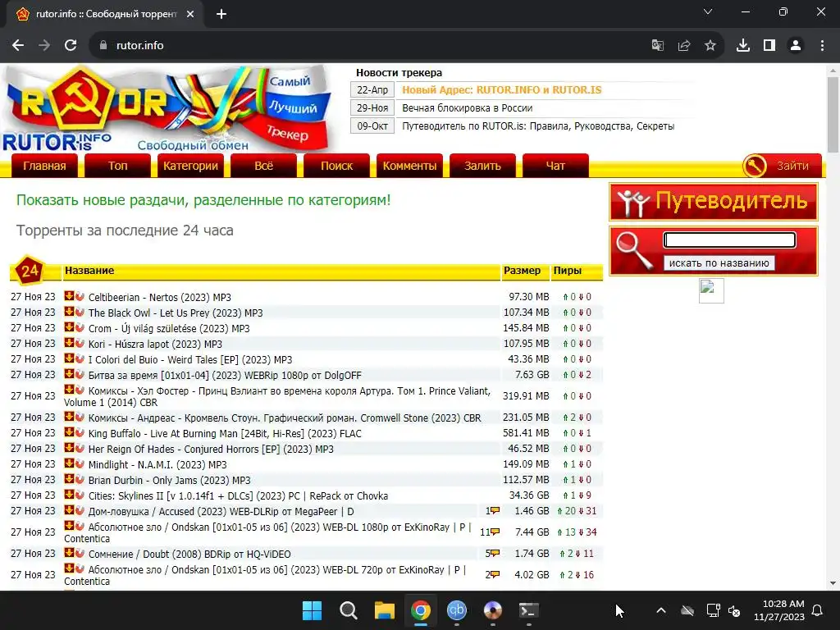The width and height of the screenshot is (840, 630).
Task: Download torrent file for The Black Owl
Action: [69, 311]
